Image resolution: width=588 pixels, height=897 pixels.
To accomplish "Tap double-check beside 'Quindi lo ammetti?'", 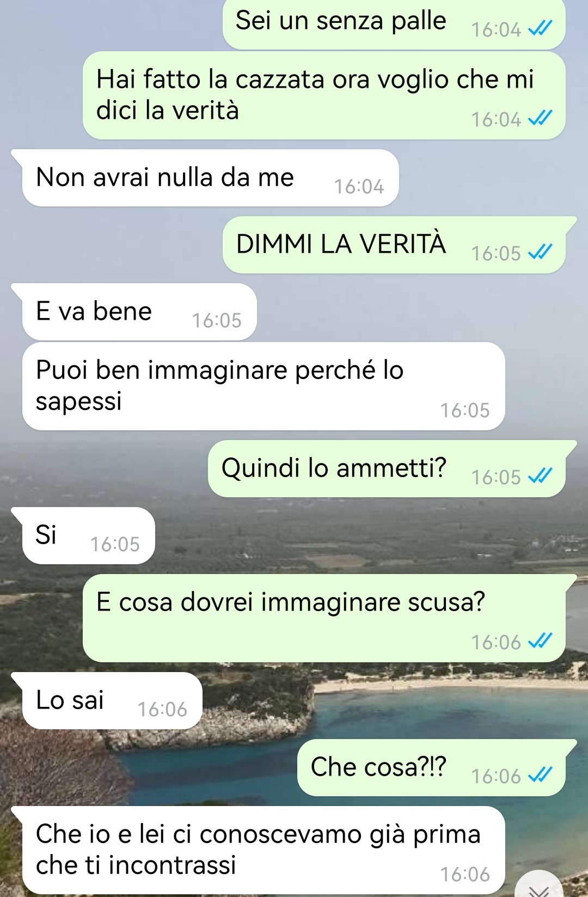I will tap(540, 475).
